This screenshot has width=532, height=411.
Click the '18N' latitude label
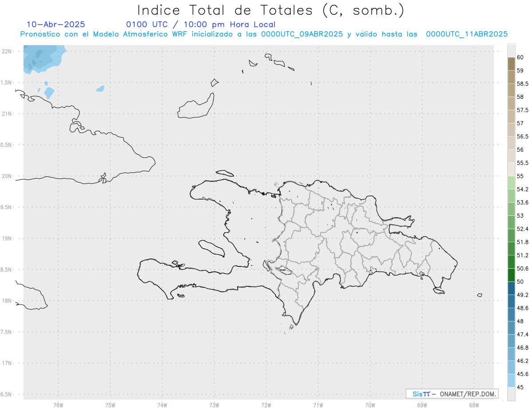(x=7, y=301)
